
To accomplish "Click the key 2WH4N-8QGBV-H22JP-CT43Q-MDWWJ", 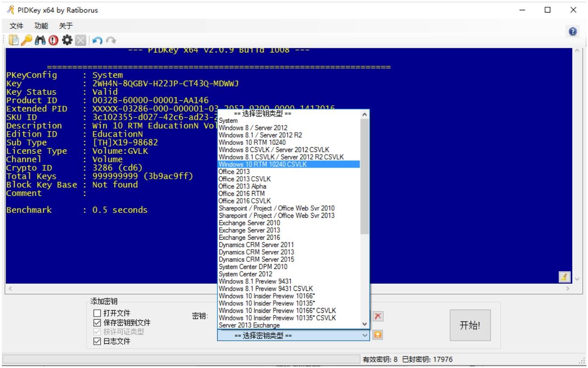I will pyautogui.click(x=166, y=84).
